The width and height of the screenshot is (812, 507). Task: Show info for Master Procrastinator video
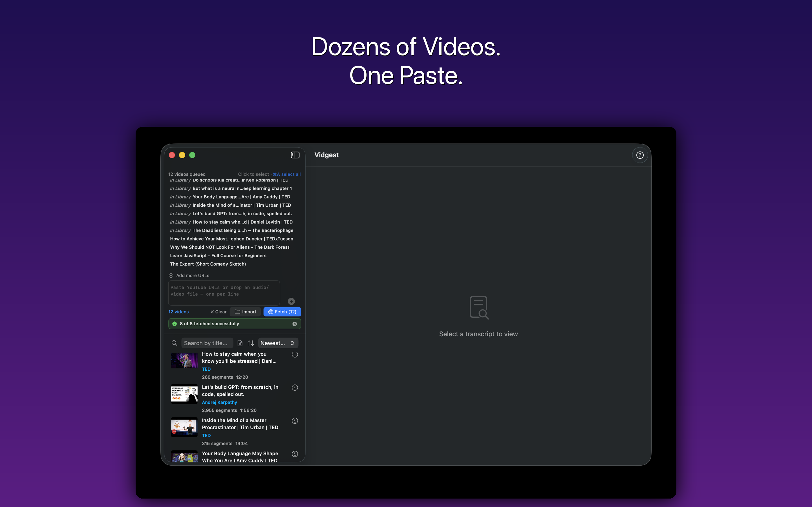[295, 421]
